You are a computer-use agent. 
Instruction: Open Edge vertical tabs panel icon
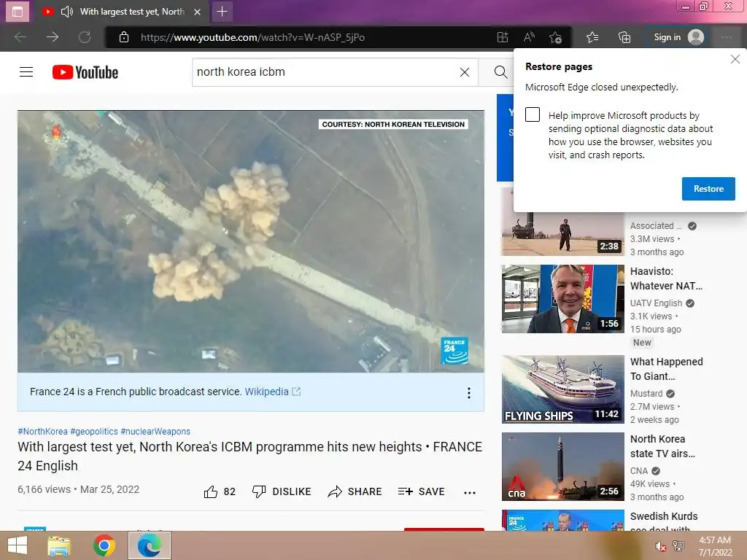pos(18,12)
